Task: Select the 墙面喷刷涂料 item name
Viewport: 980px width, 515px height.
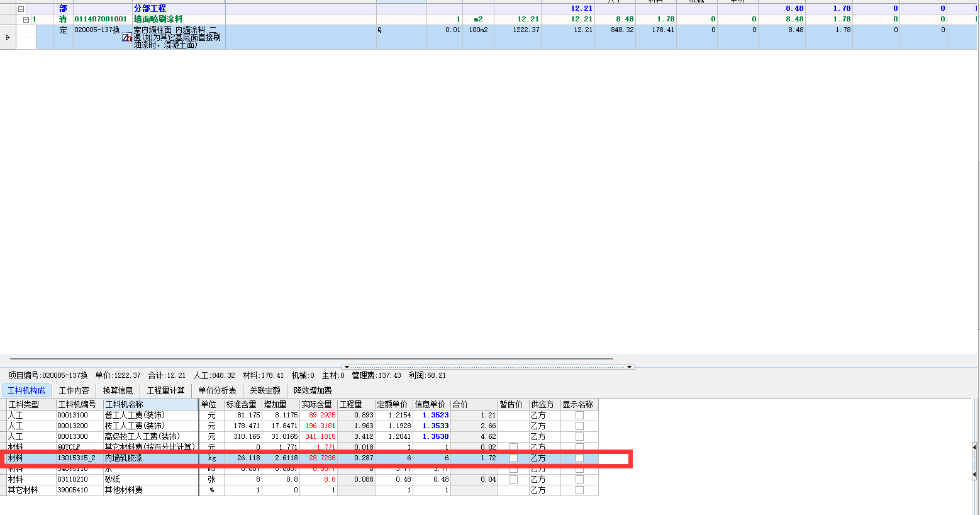Action: [159, 20]
